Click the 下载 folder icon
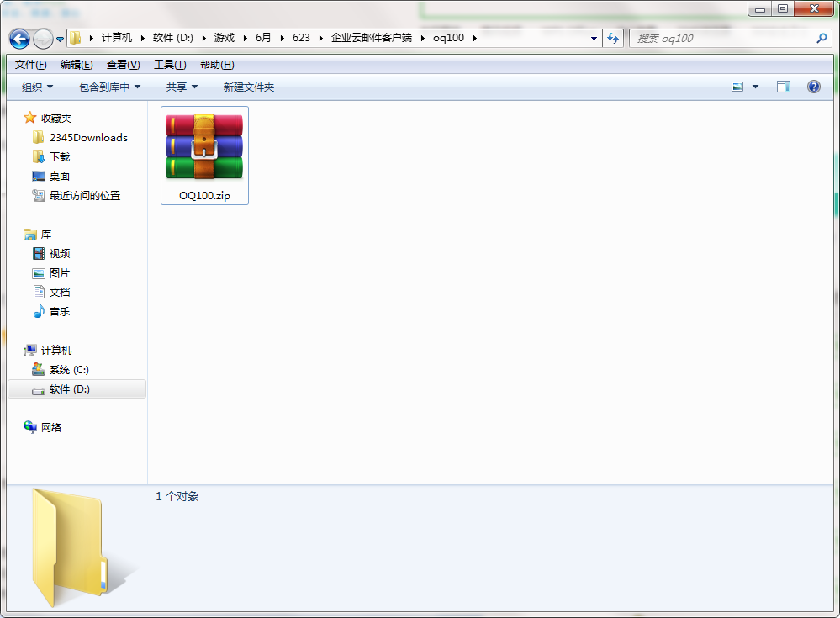The width and height of the screenshot is (840, 618). pyautogui.click(x=38, y=157)
